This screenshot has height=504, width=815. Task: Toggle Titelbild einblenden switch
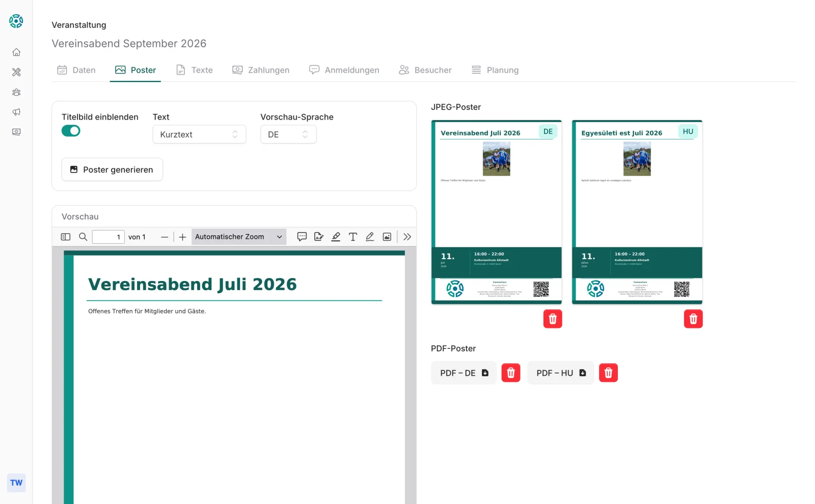71,131
